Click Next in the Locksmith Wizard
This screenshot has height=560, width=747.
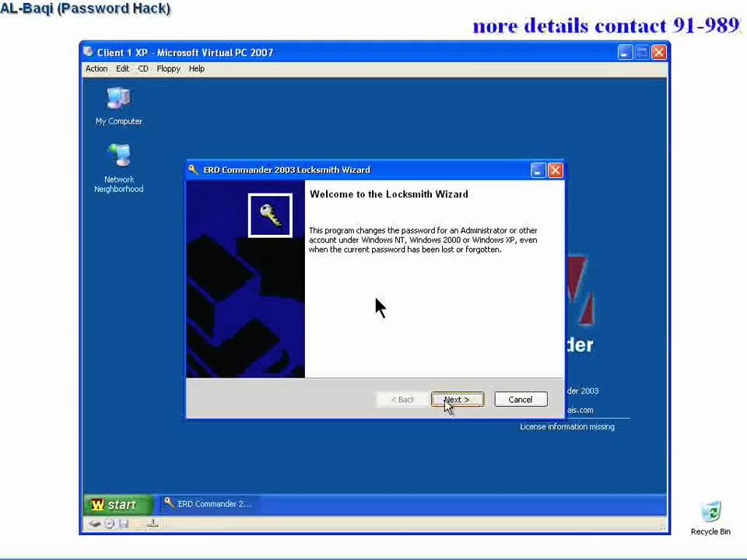click(x=458, y=400)
